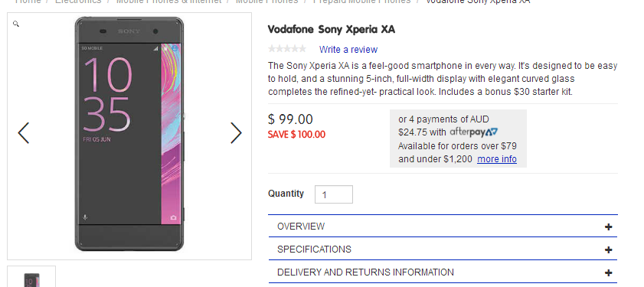Show next product image with right arrow
This screenshot has width=644, height=287.
click(x=236, y=133)
